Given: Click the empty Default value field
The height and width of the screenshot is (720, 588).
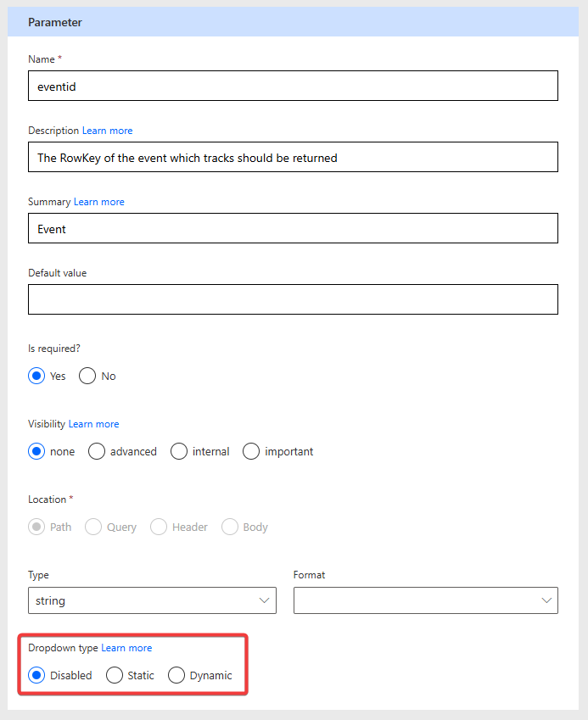Looking at the screenshot, I should click(x=293, y=299).
